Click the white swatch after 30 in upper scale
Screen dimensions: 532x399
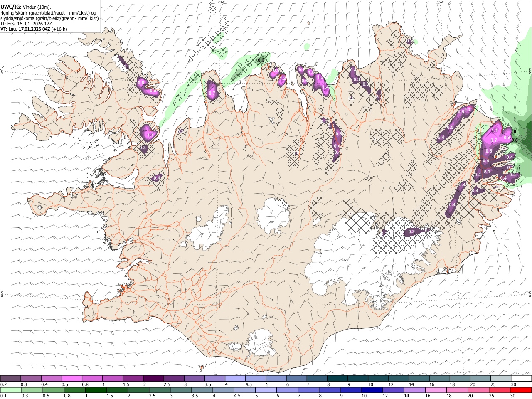[521, 379]
